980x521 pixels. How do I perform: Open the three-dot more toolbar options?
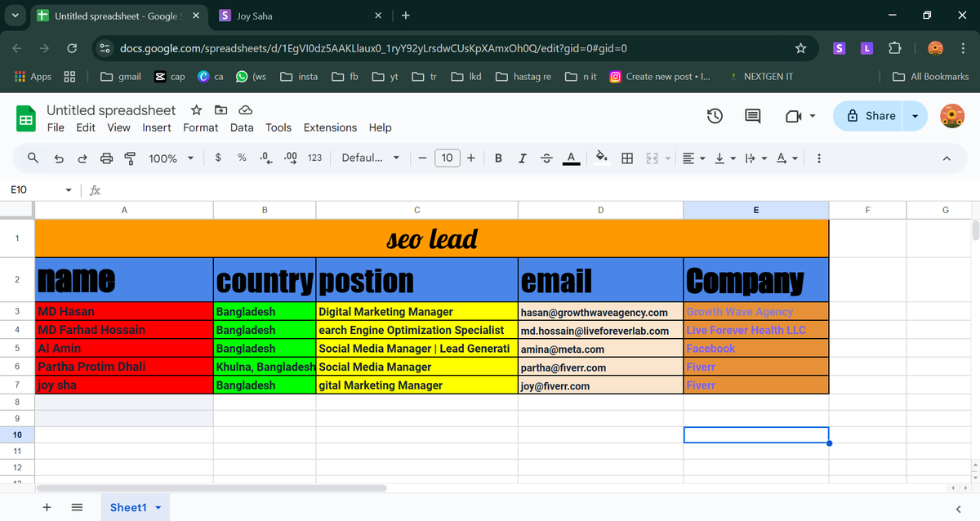818,158
